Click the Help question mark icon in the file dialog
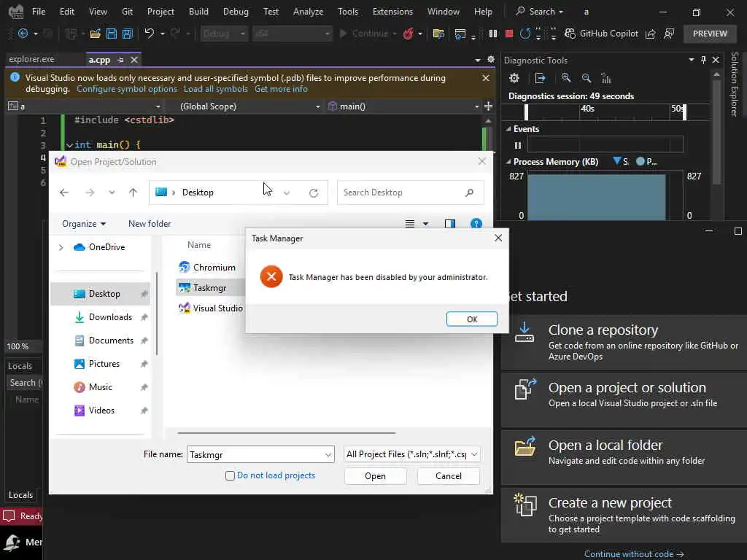 pyautogui.click(x=476, y=223)
